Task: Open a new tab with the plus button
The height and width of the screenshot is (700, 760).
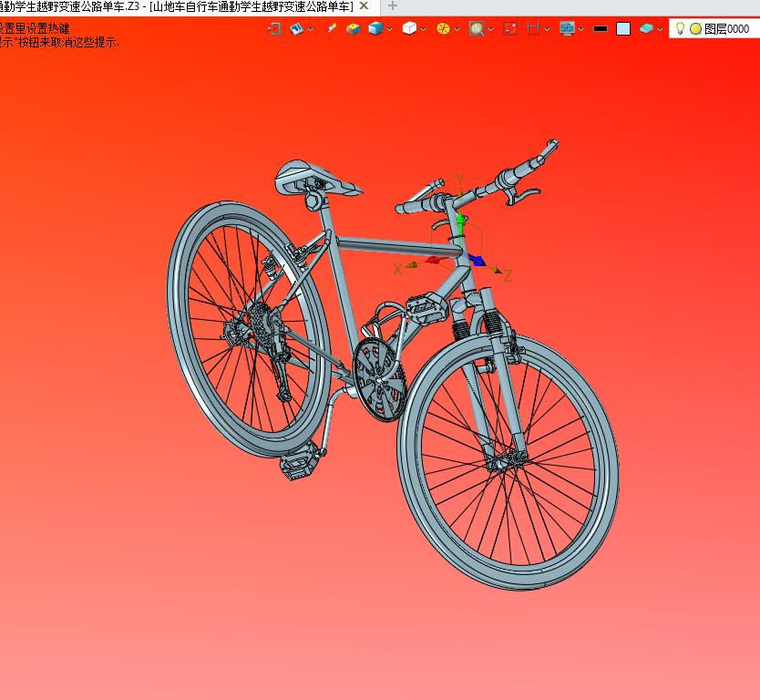Action: pos(393,6)
